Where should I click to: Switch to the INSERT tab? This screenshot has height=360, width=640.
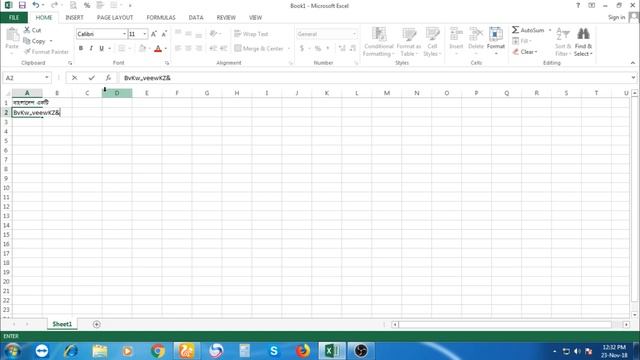pos(74,18)
